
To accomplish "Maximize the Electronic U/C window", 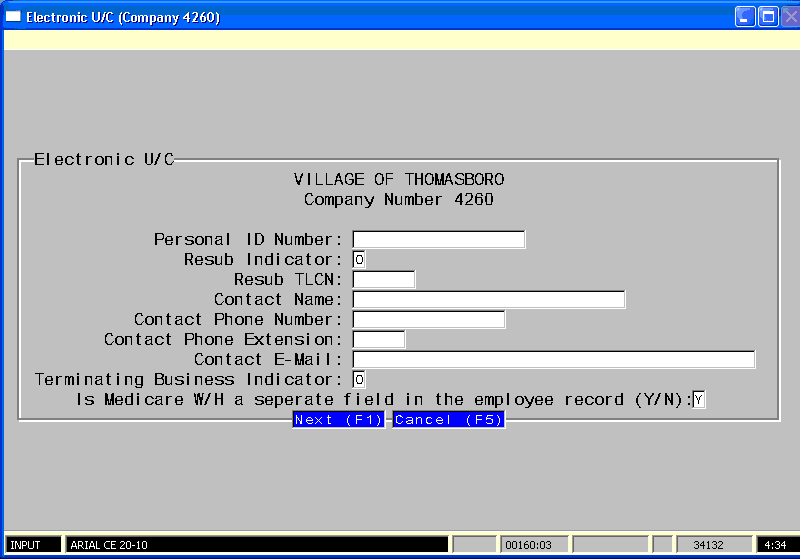I will [x=768, y=17].
